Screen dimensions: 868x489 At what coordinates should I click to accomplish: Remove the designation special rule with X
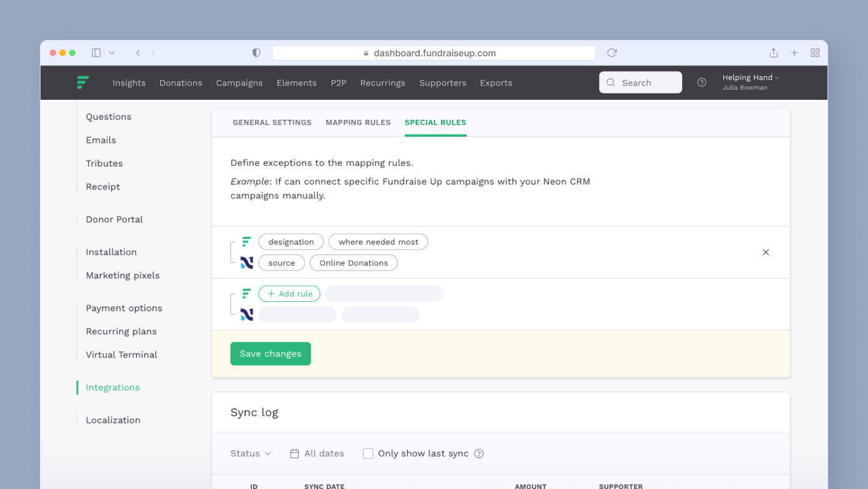point(766,252)
